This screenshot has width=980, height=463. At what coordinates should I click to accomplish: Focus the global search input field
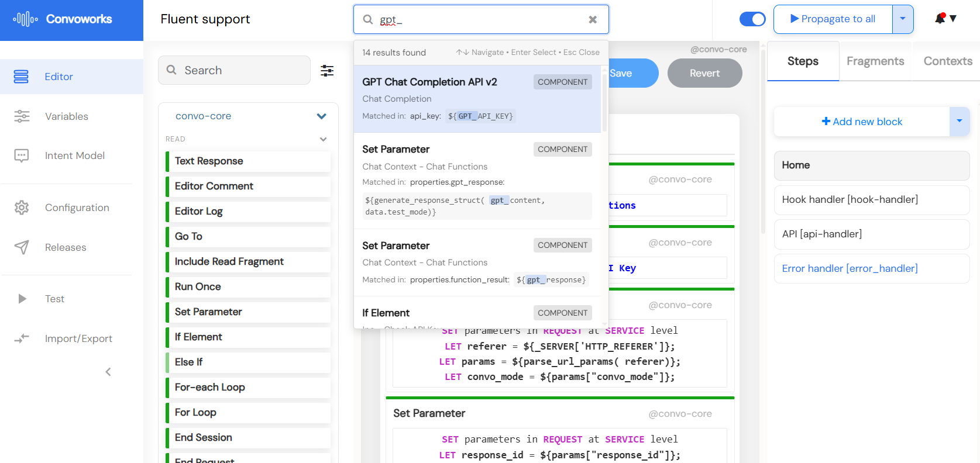[x=481, y=19]
